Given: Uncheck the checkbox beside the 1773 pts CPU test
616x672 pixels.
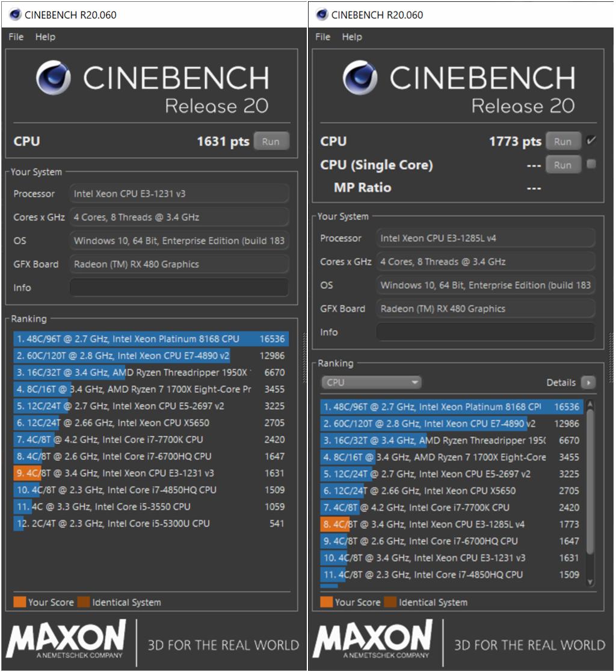Looking at the screenshot, I should tap(591, 141).
